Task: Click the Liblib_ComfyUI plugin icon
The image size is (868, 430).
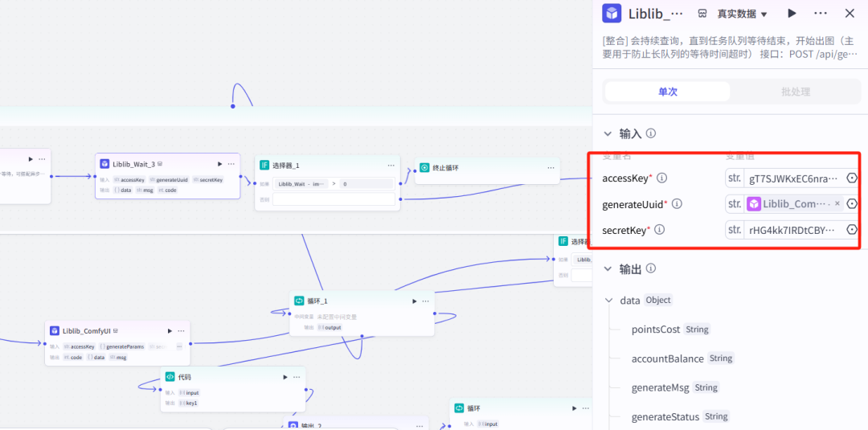Action: click(55, 331)
